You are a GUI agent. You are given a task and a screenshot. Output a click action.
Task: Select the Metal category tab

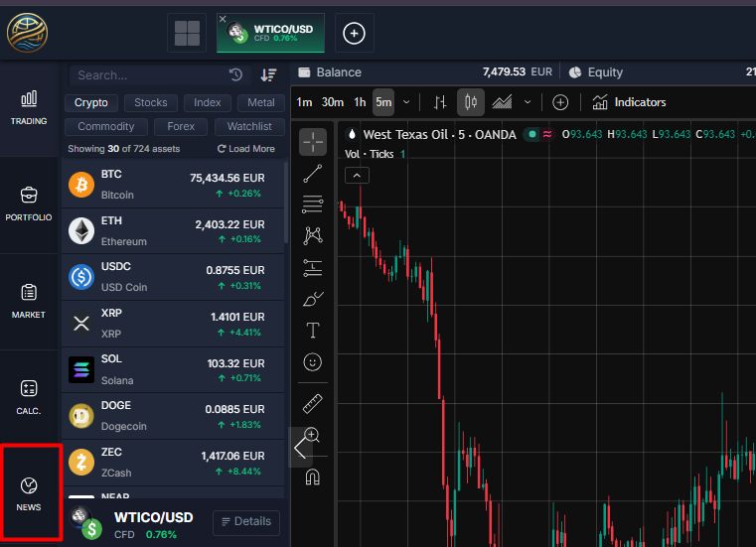pyautogui.click(x=261, y=102)
